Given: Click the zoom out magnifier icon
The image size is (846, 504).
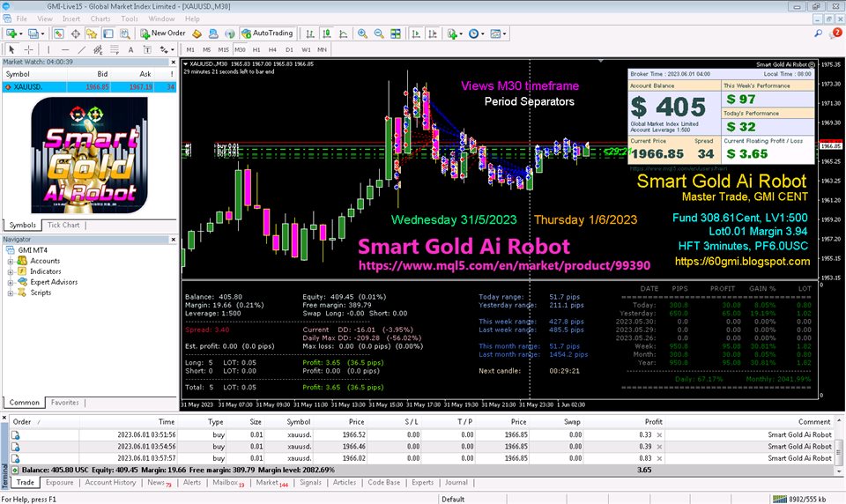Looking at the screenshot, I should tap(378, 33).
